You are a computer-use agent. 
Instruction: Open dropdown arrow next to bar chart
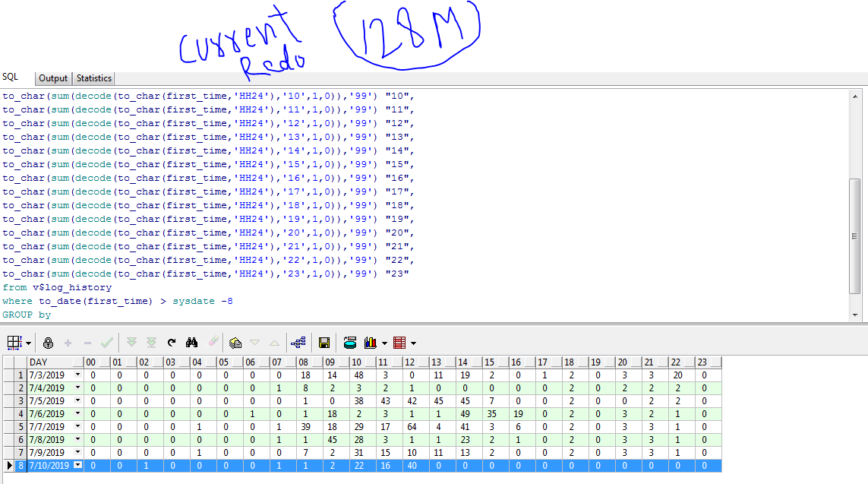[384, 343]
